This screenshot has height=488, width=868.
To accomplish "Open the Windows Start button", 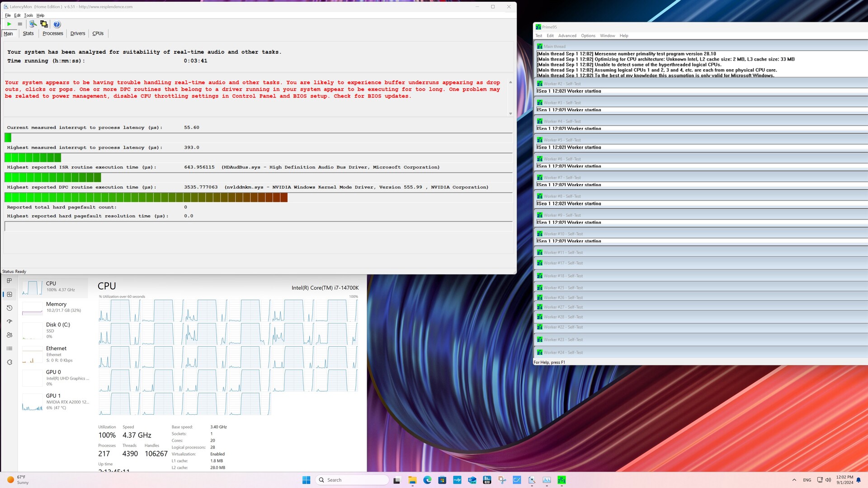I will click(306, 480).
